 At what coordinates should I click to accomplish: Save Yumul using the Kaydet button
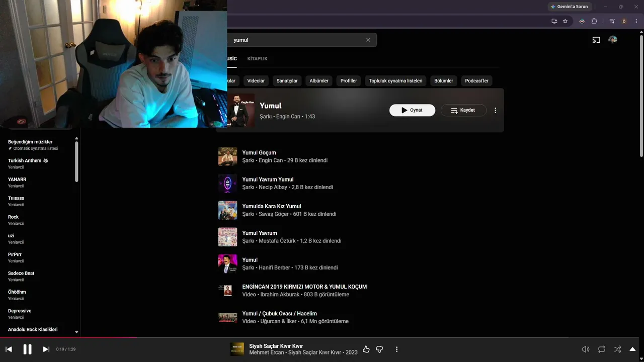click(463, 110)
